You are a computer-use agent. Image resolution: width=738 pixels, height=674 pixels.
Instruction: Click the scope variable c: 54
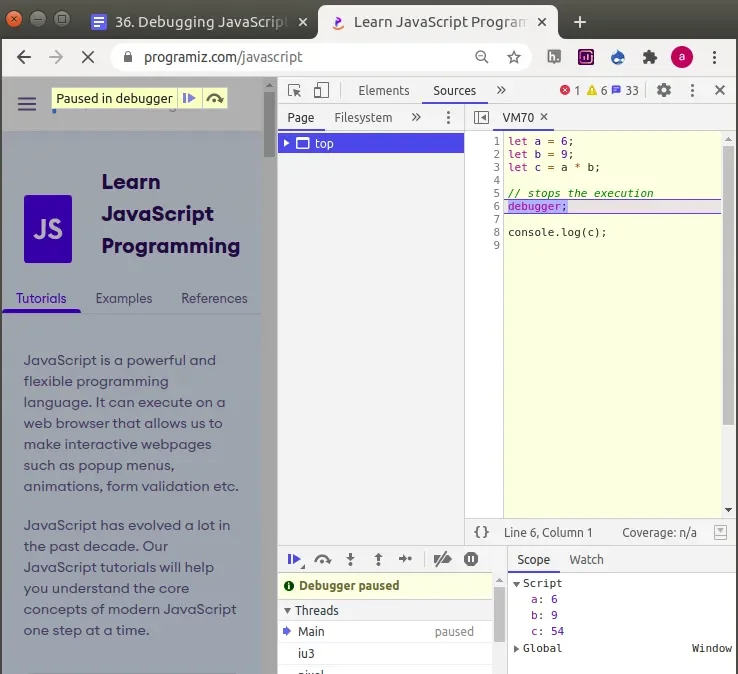coord(547,631)
